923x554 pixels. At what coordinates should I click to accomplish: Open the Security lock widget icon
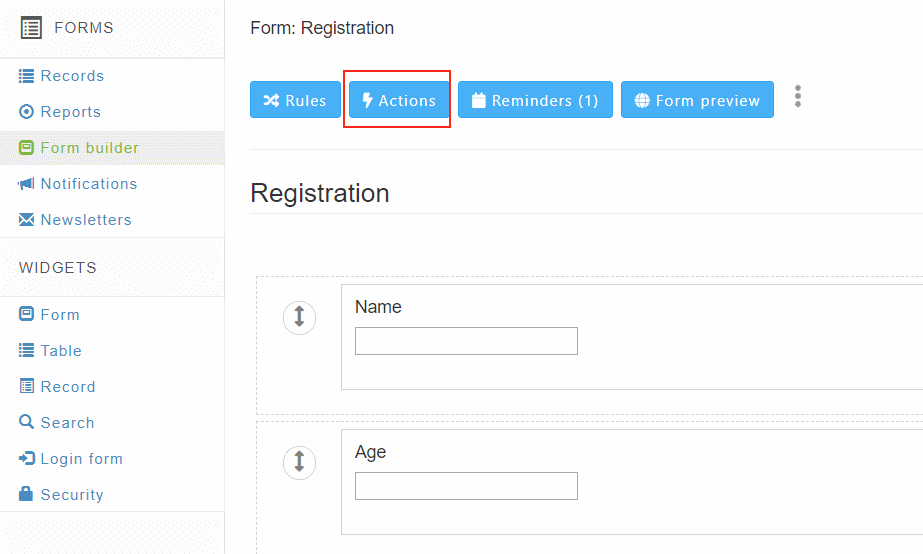(x=26, y=493)
